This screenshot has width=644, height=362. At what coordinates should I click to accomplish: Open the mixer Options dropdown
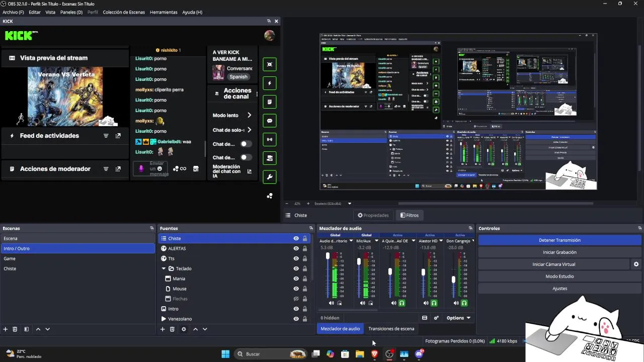[x=458, y=318]
